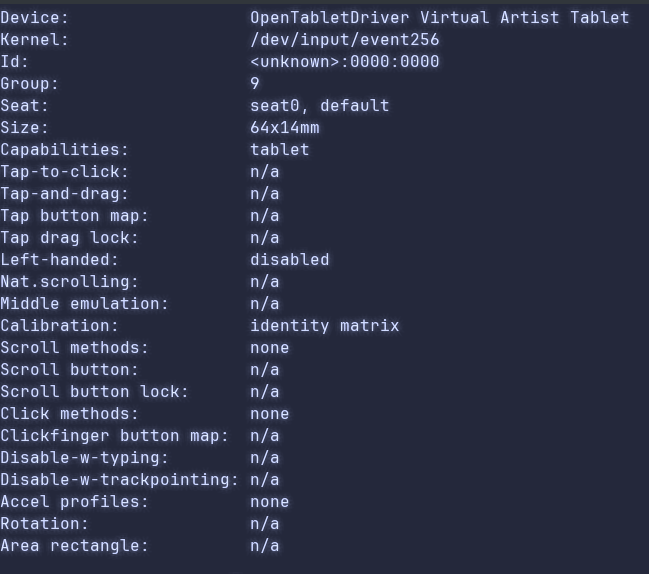Click the 64x14mm size value

(x=285, y=128)
